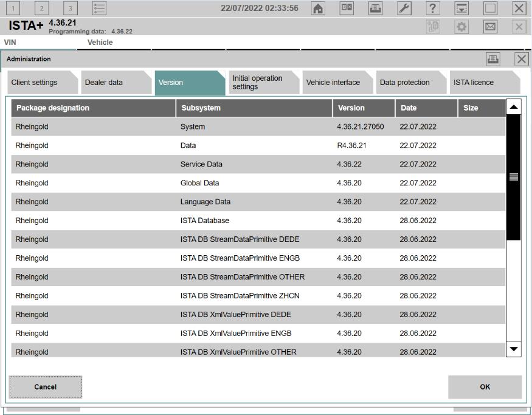Click the black scrollbar thumb
532x415 pixels.
click(x=514, y=177)
